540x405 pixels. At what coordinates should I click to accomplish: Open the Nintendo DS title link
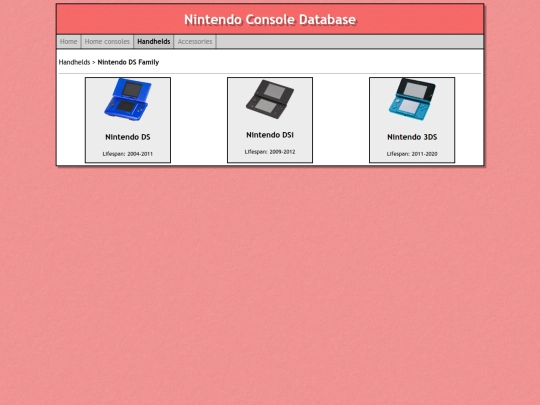pyautogui.click(x=128, y=137)
